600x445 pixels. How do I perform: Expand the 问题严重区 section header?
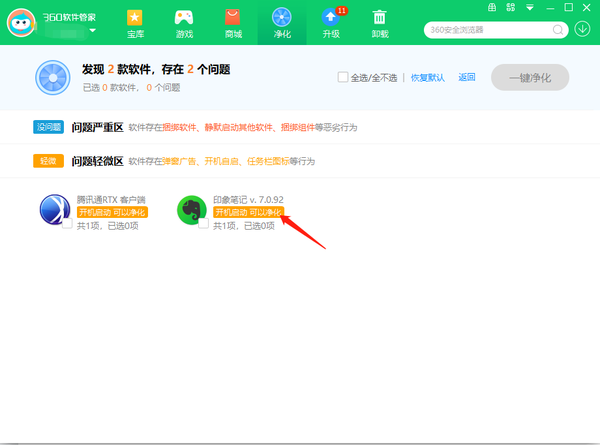(x=97, y=128)
